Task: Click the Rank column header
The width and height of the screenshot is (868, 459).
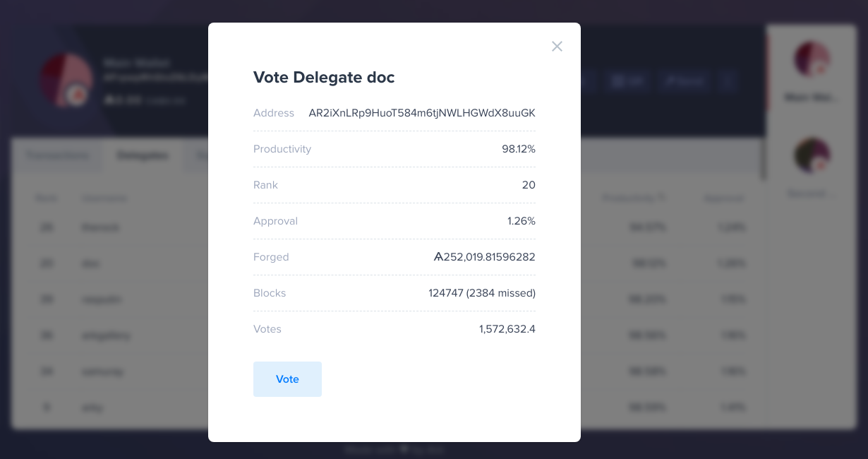Action: (x=47, y=198)
